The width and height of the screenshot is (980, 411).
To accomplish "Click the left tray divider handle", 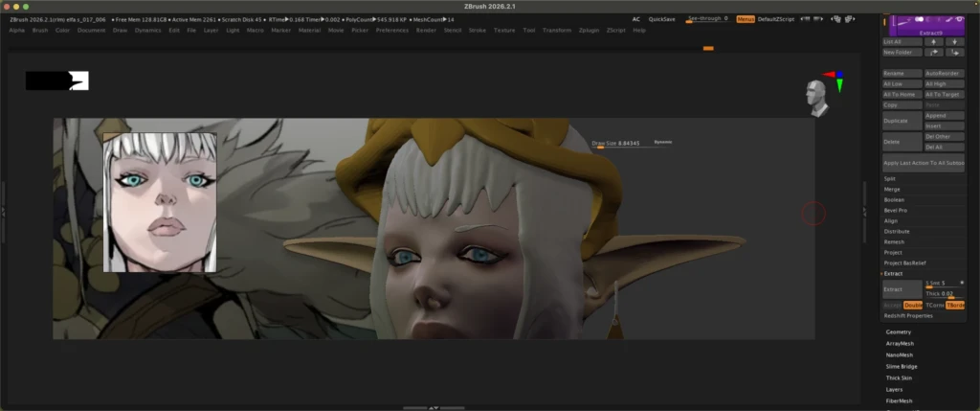I will coord(3,213).
